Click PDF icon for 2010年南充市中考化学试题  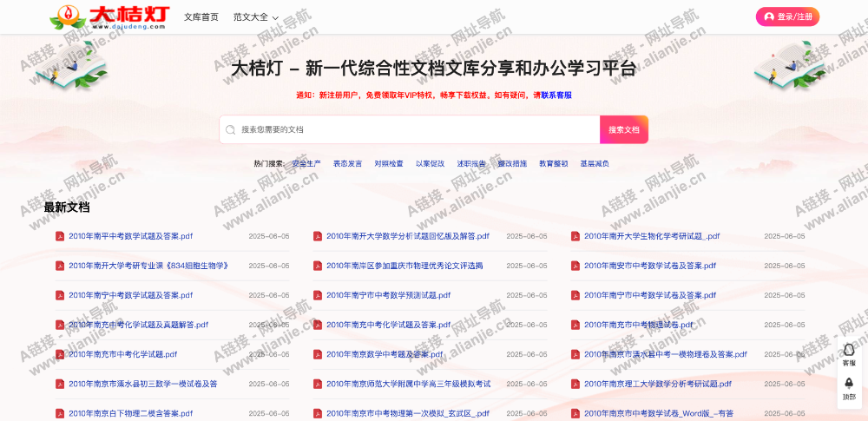coord(60,354)
